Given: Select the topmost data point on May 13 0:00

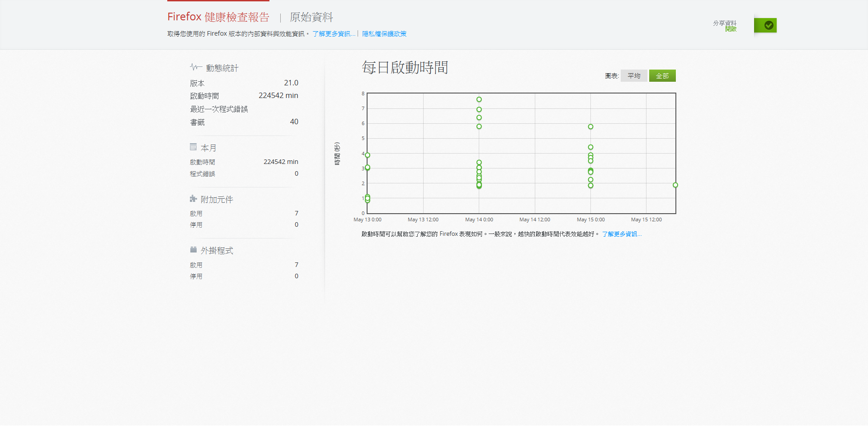Looking at the screenshot, I should 368,155.
